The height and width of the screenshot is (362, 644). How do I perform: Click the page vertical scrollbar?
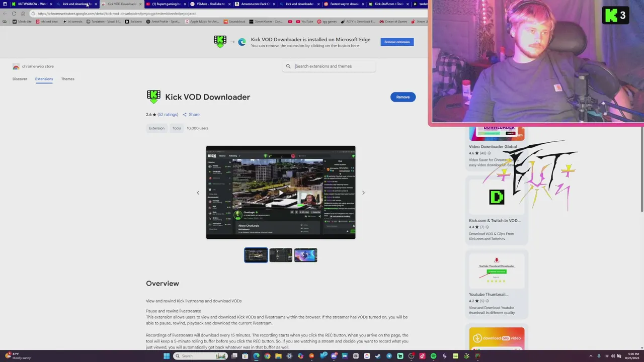(x=641, y=170)
